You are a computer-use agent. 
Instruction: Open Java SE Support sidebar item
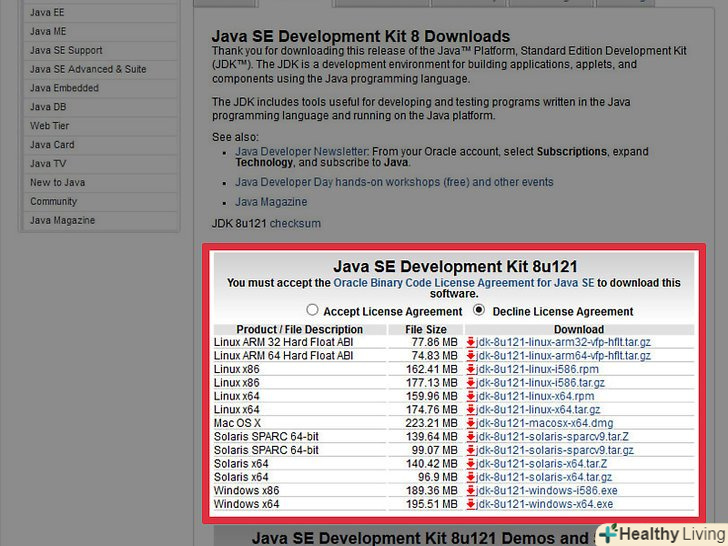click(x=100, y=50)
